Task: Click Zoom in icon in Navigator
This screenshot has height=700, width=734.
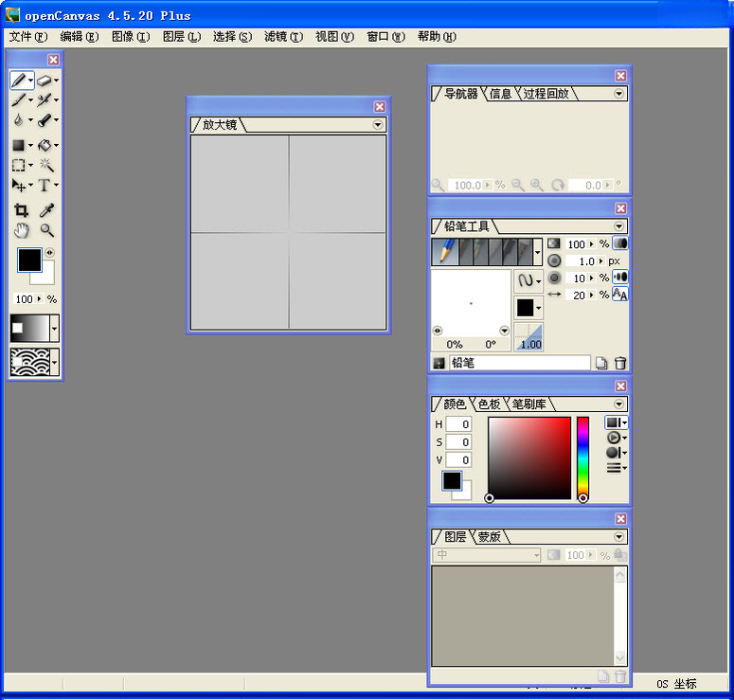Action: point(536,185)
